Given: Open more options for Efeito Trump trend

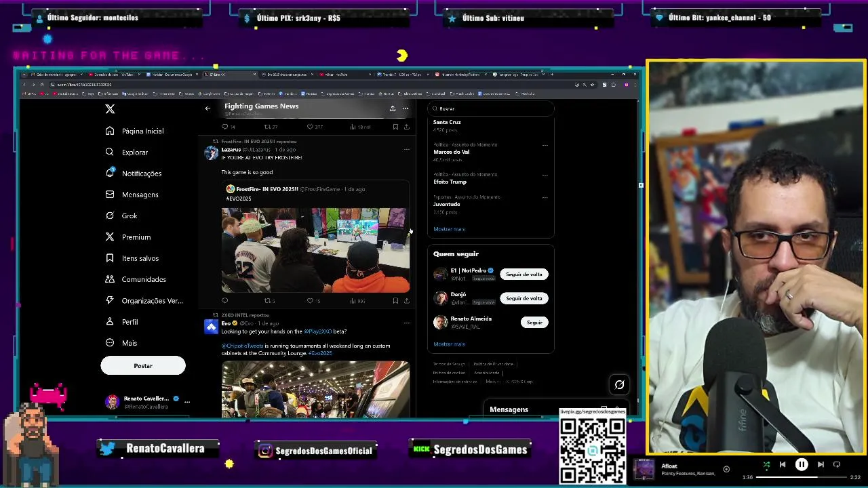Looking at the screenshot, I should (545, 175).
